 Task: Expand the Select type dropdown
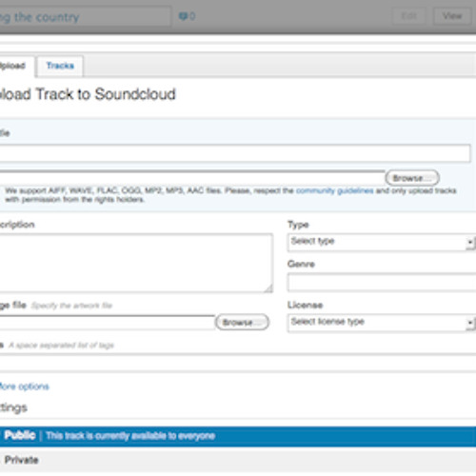click(x=382, y=243)
